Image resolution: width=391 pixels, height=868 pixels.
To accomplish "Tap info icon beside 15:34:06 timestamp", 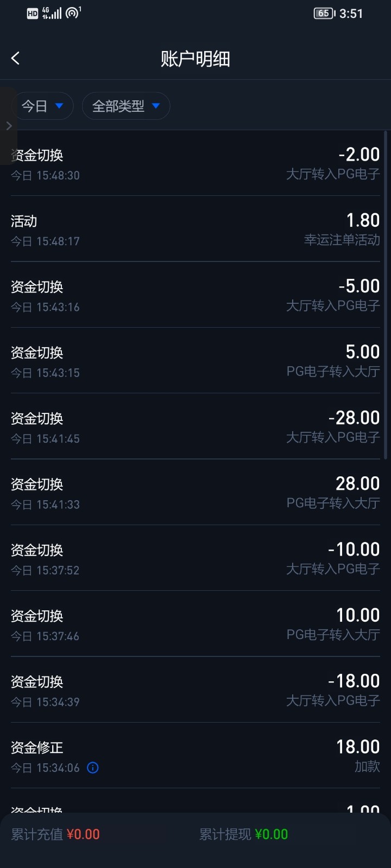I will [x=93, y=768].
